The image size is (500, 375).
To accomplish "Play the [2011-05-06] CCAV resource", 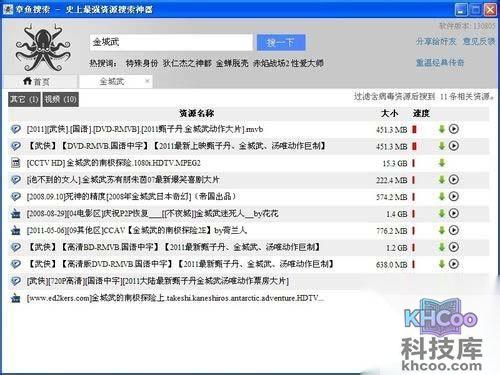I will point(454,230).
